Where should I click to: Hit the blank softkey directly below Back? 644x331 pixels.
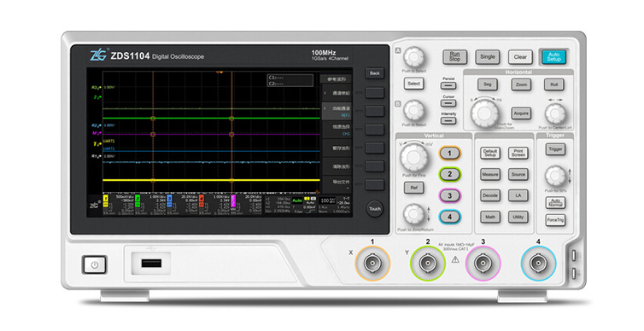(375, 93)
